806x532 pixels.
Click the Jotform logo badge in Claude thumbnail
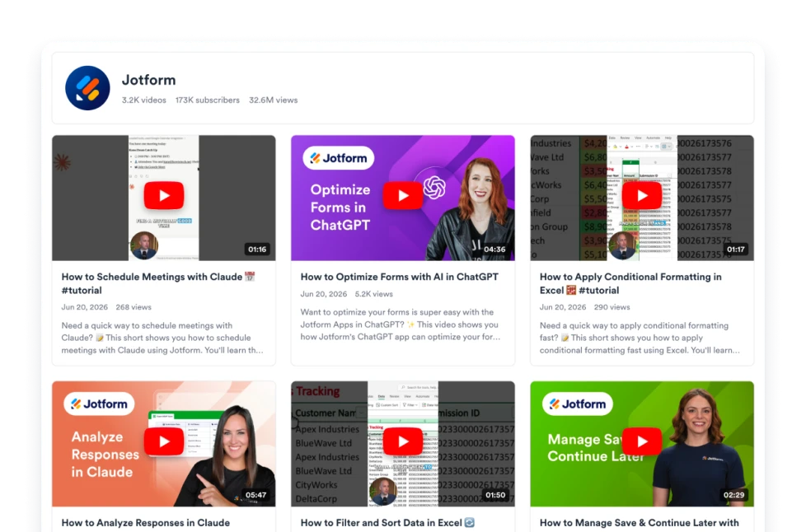pos(99,404)
